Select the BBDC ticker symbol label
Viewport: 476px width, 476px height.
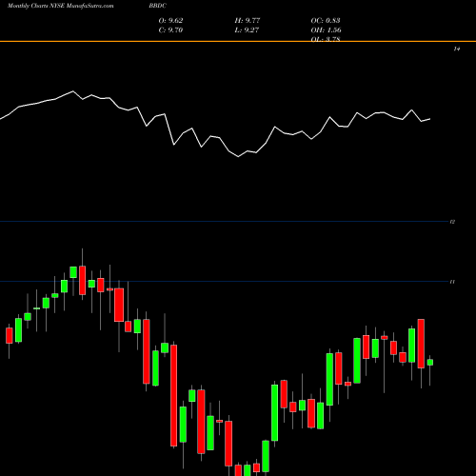coord(158,6)
